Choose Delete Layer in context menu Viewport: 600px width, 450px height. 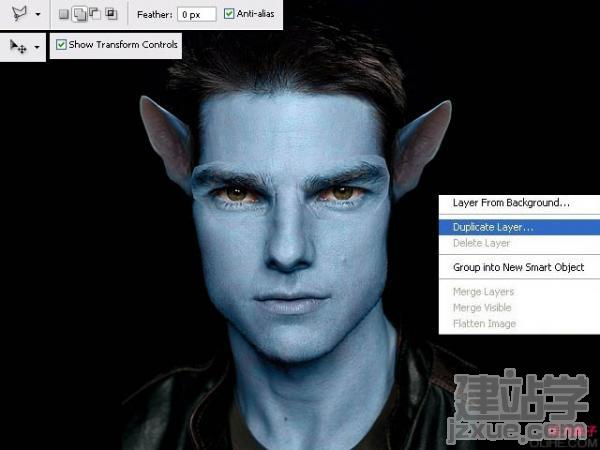pos(519,243)
